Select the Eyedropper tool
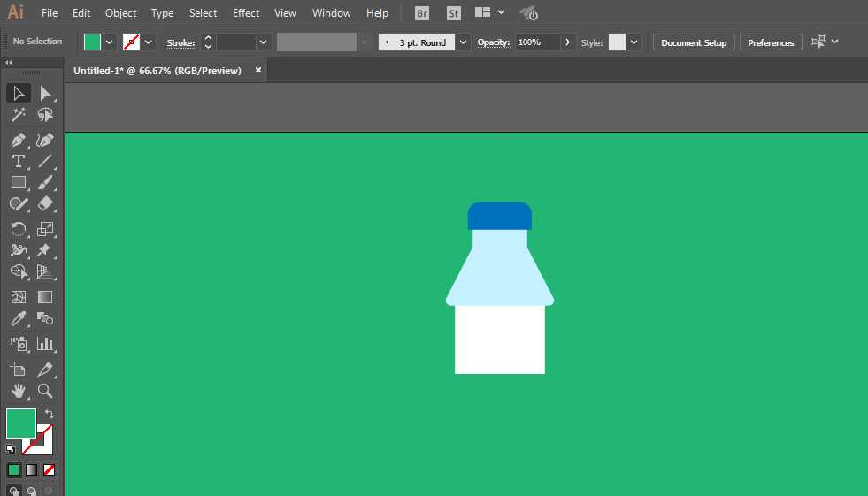 click(x=18, y=319)
